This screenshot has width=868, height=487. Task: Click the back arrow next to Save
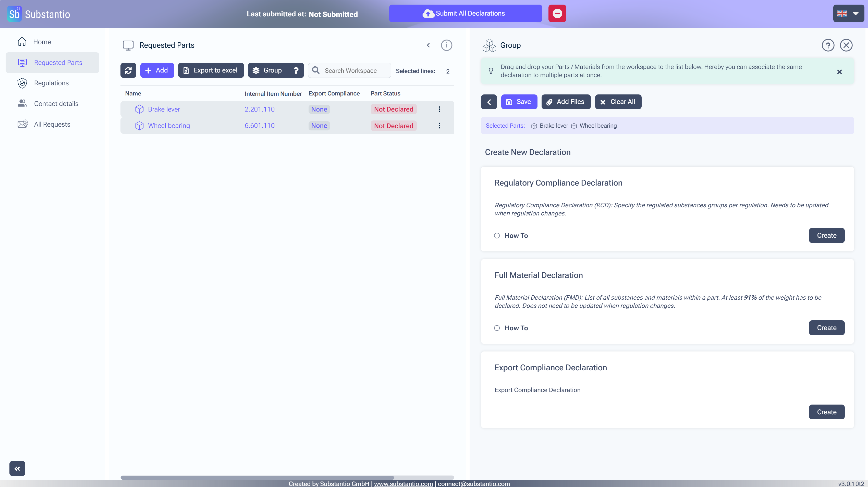[x=488, y=102]
